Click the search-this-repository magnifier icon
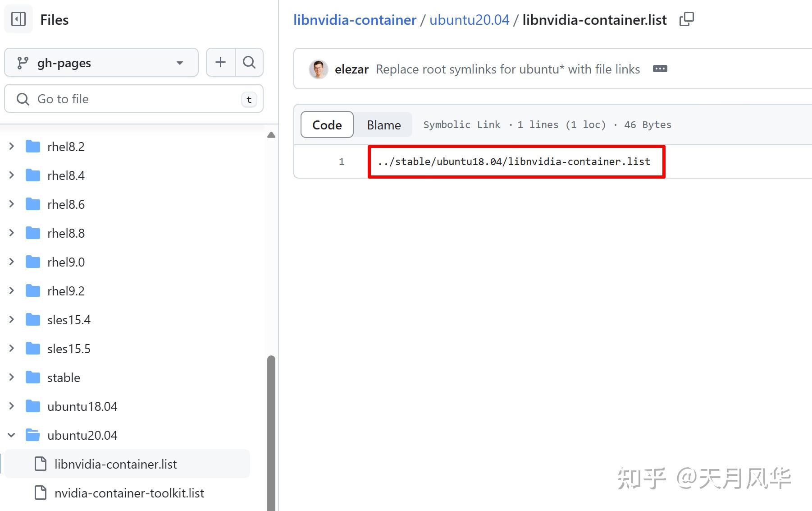 [249, 62]
